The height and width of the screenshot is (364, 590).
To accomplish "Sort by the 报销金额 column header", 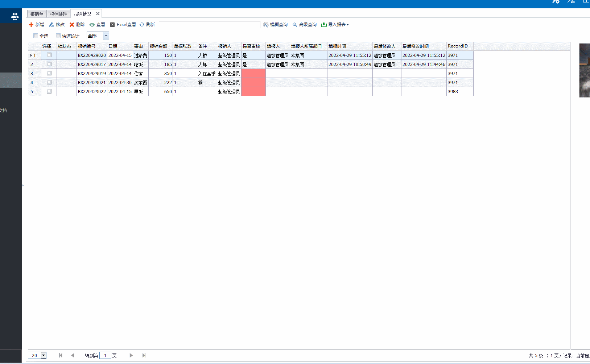I will tap(158, 46).
